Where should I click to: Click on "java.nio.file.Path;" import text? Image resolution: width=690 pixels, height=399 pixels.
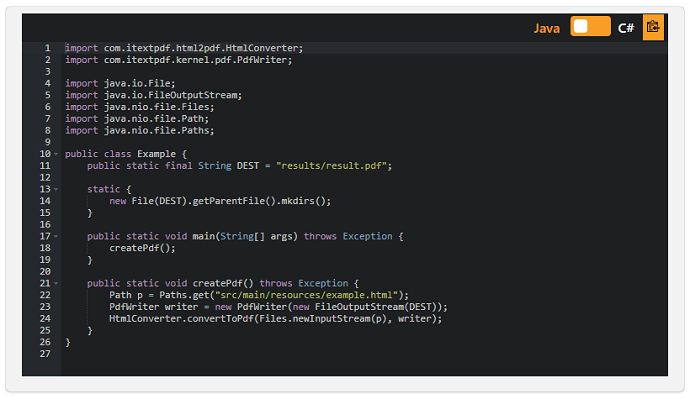tap(156, 119)
